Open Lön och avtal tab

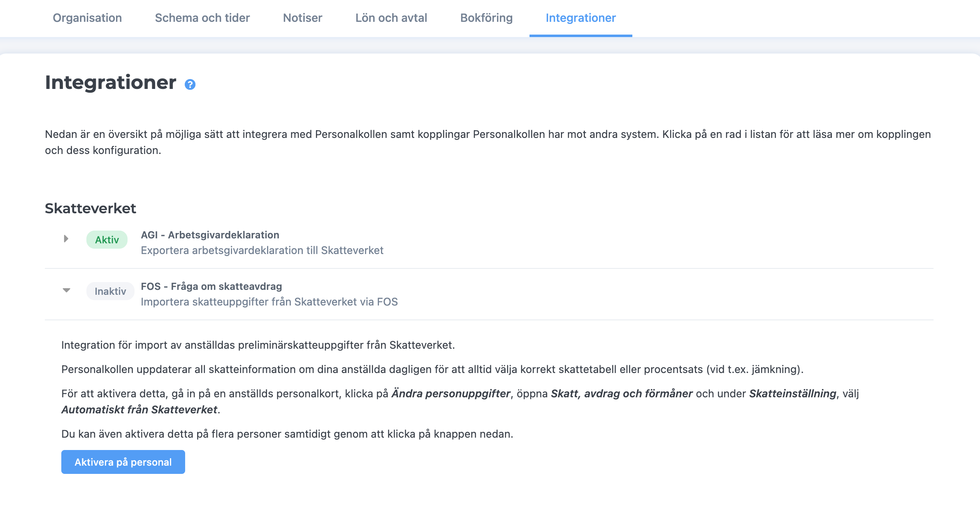point(391,18)
